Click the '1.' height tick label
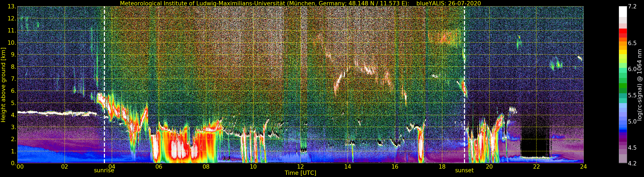Image resolution: width=644 pixels, height=177 pixels. (x=14, y=151)
